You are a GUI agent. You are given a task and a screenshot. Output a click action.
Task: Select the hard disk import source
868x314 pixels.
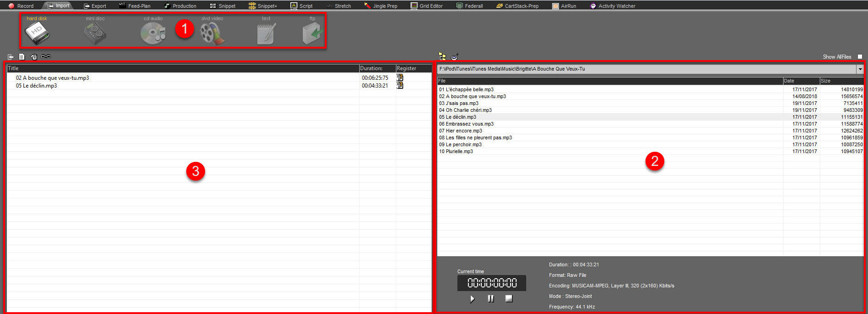coord(37,33)
